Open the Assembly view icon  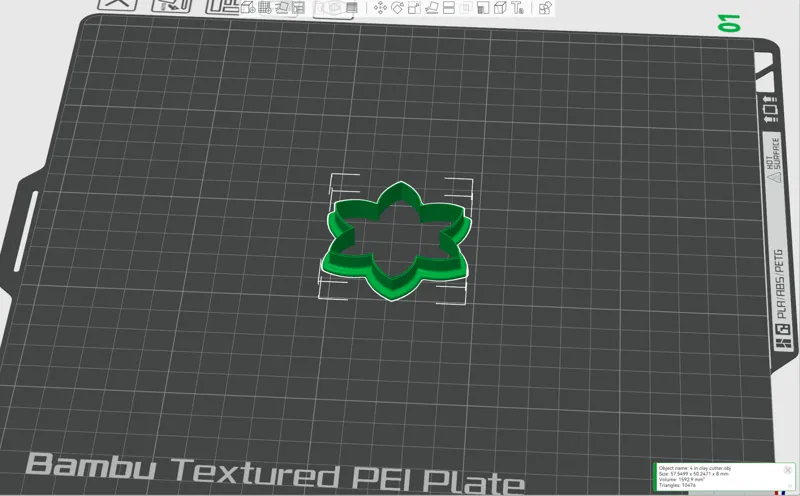[x=545, y=7]
